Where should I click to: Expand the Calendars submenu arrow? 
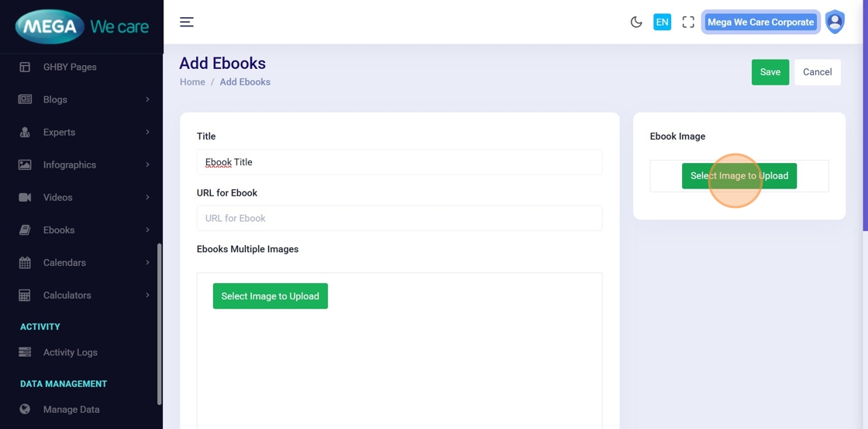[x=147, y=262]
